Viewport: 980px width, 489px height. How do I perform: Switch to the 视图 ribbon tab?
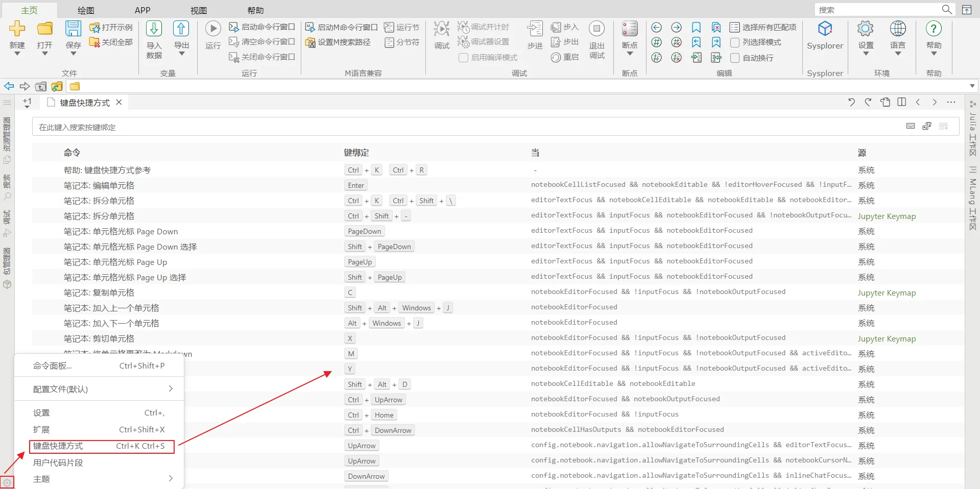pos(199,10)
